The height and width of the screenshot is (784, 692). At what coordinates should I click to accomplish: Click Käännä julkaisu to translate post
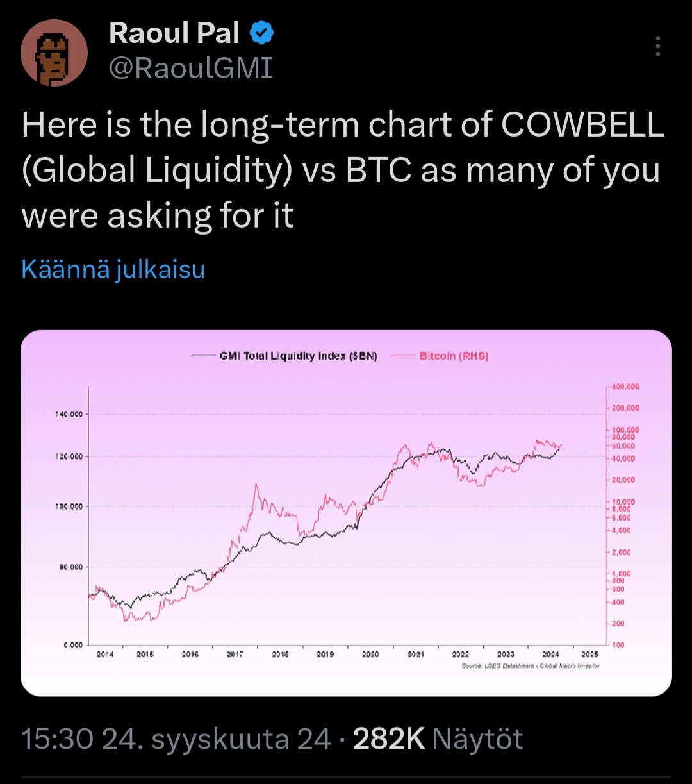tap(113, 269)
